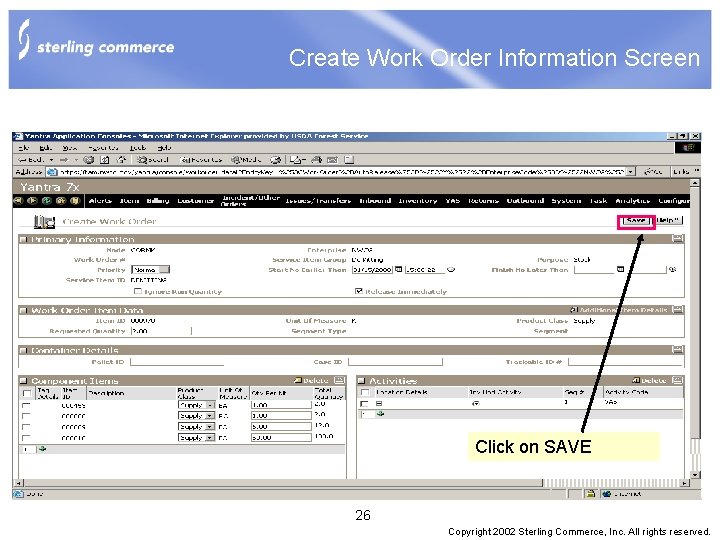720x540 pixels.
Task: Open the Incident/Other Orders menu
Action: click(251, 201)
